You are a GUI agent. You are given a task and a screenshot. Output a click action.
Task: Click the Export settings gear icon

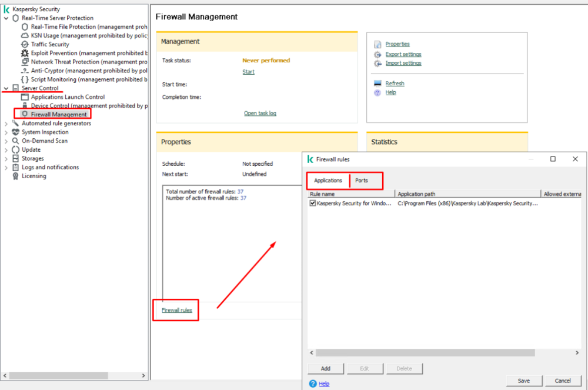[377, 54]
